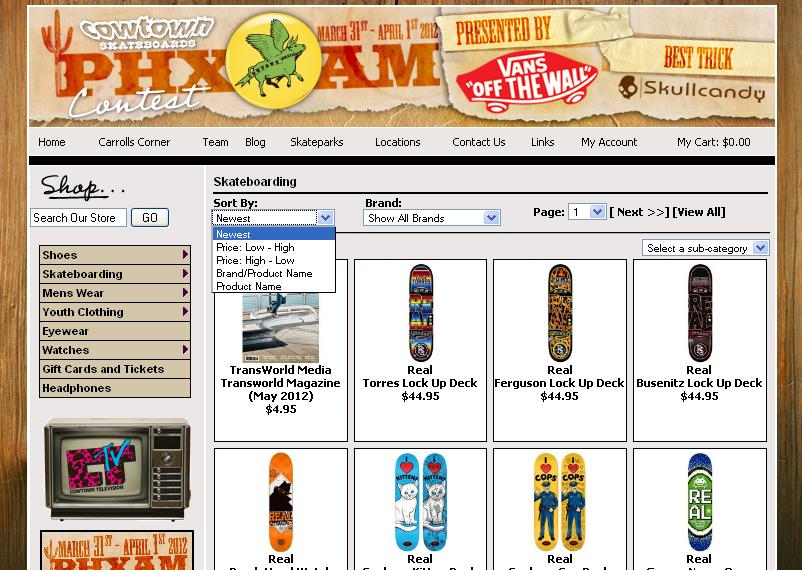Click the Skullcandy logo

[692, 89]
